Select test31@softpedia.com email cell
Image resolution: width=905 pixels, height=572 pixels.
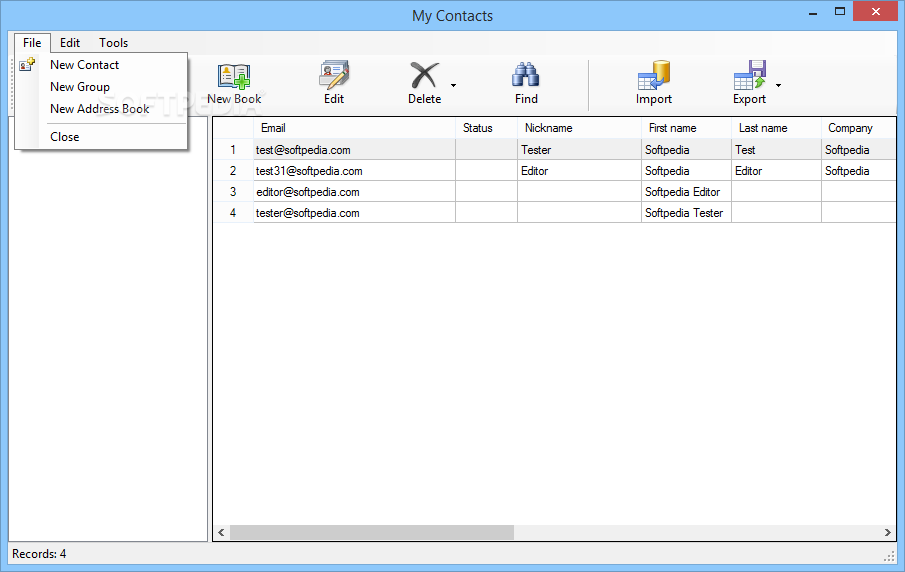[x=354, y=171]
